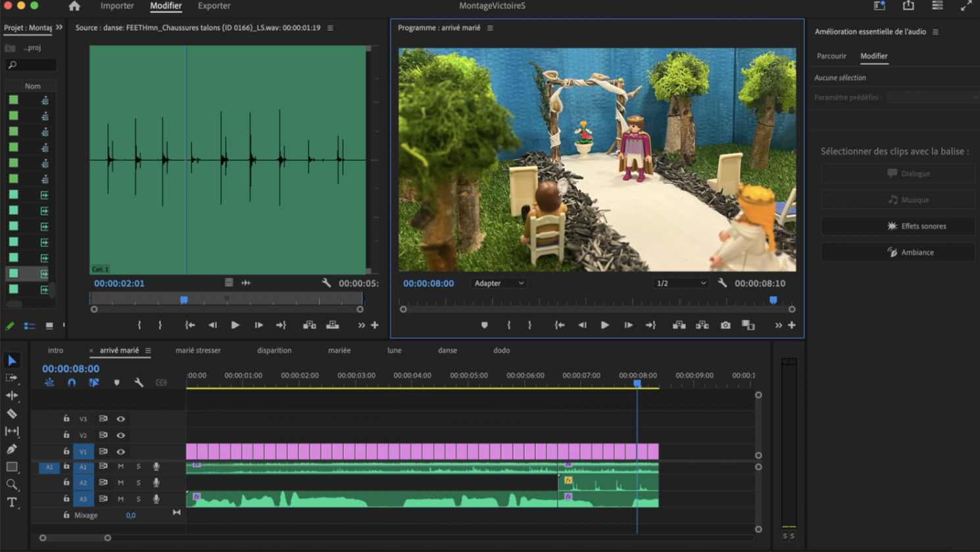This screenshot has width=980, height=552.
Task: Open timeline display settings wrench
Action: coord(139,382)
